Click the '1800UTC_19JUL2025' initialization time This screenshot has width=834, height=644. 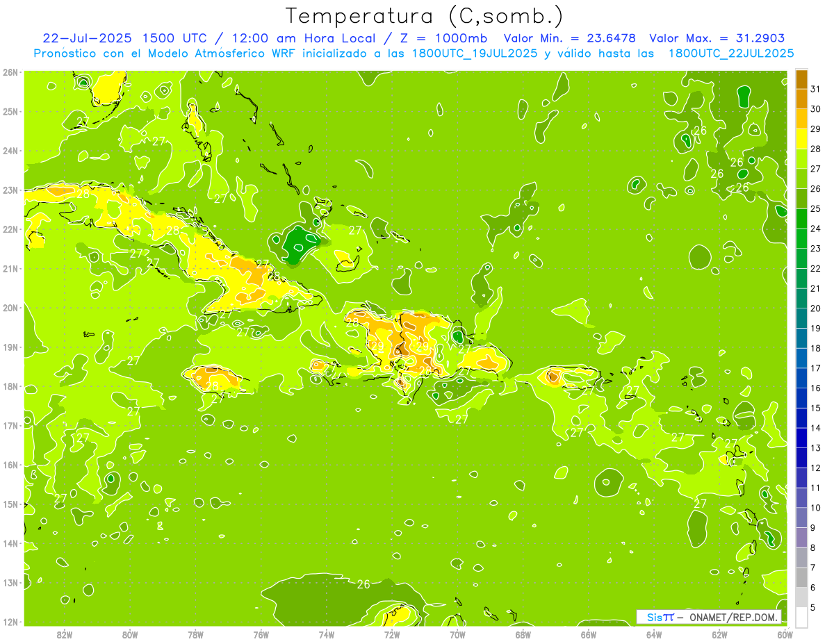pyautogui.click(x=475, y=53)
